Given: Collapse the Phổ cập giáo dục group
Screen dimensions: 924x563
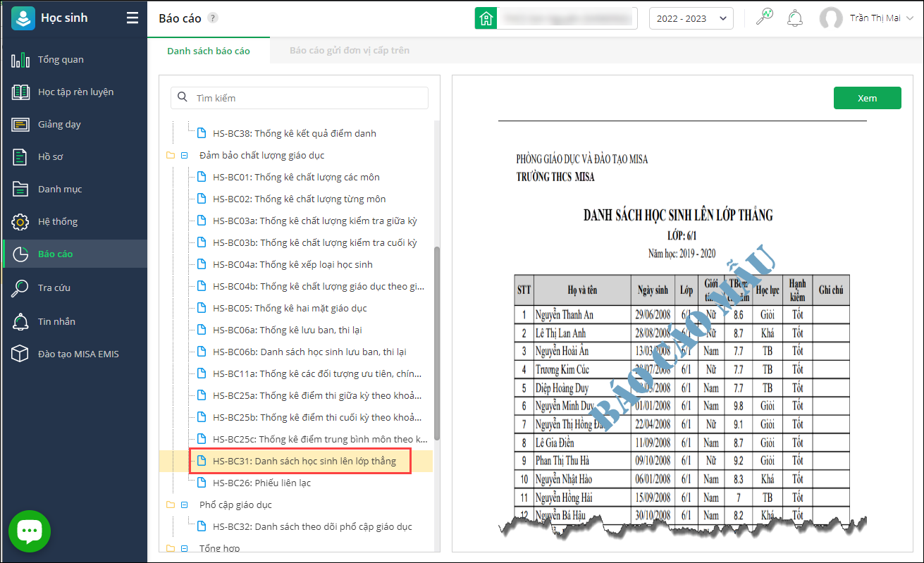Looking at the screenshot, I should coord(185,505).
